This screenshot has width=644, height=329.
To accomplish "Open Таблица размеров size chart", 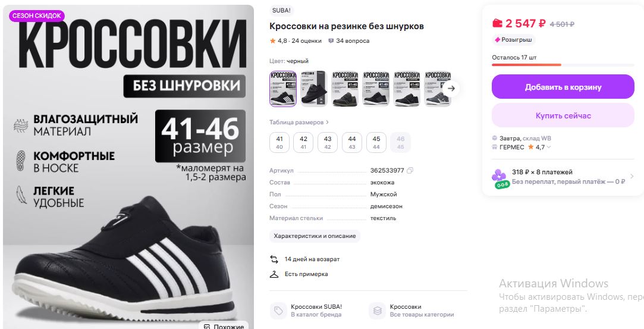I will click(x=299, y=123).
